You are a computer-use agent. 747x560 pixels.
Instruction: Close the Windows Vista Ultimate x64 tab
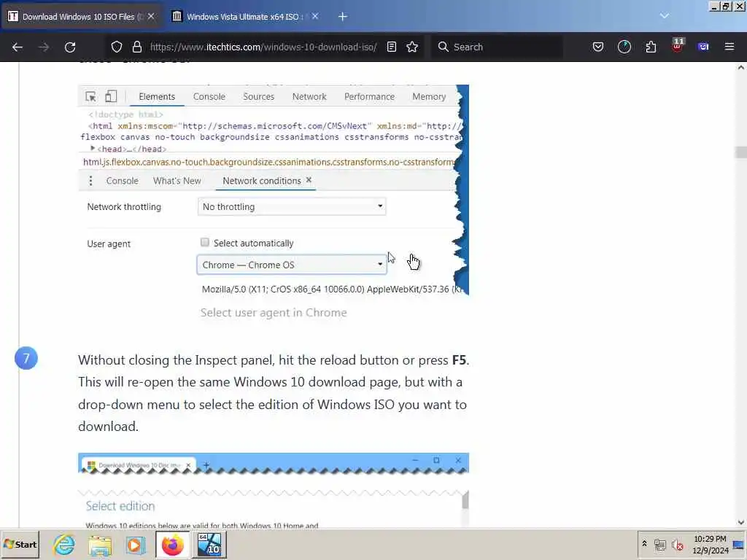(315, 16)
